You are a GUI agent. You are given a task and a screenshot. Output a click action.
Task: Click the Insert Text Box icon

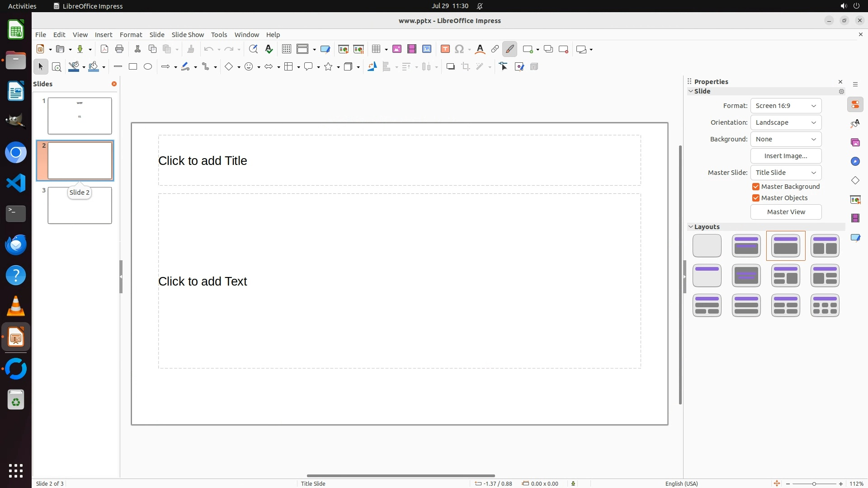(445, 49)
